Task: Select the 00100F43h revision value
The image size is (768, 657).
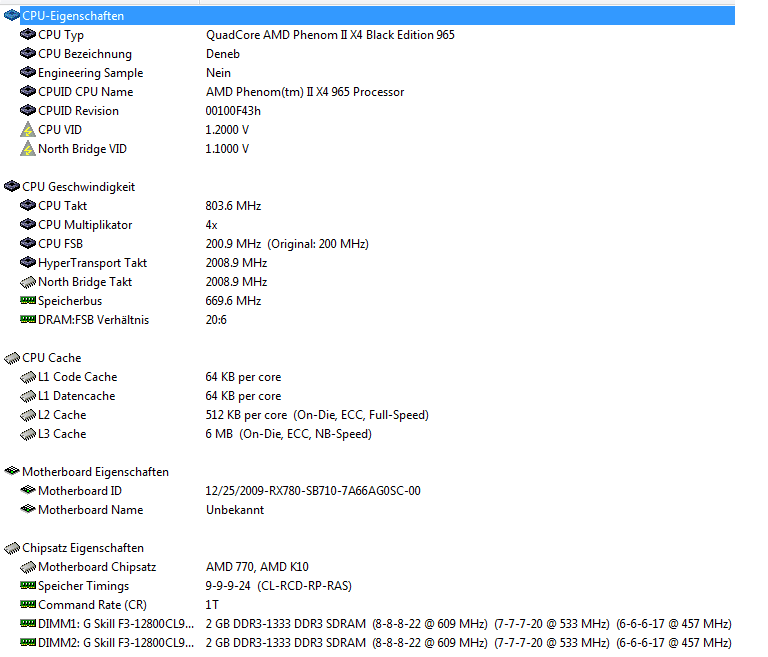Action: pos(233,111)
